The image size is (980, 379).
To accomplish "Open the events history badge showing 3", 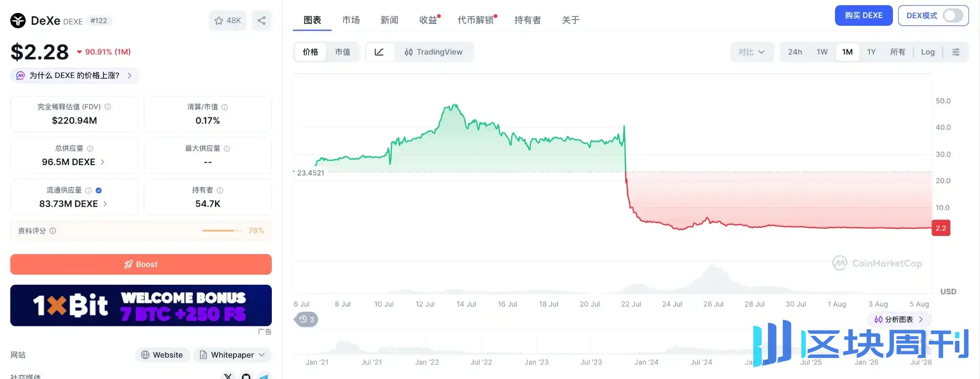I will [307, 319].
